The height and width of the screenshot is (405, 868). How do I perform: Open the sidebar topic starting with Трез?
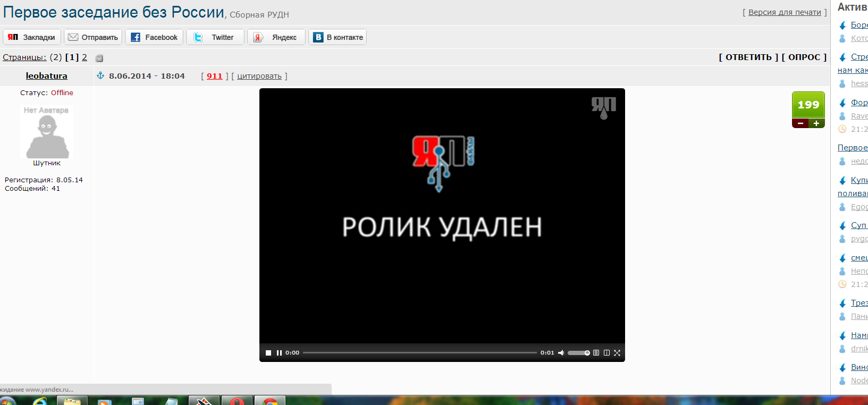coord(859,303)
